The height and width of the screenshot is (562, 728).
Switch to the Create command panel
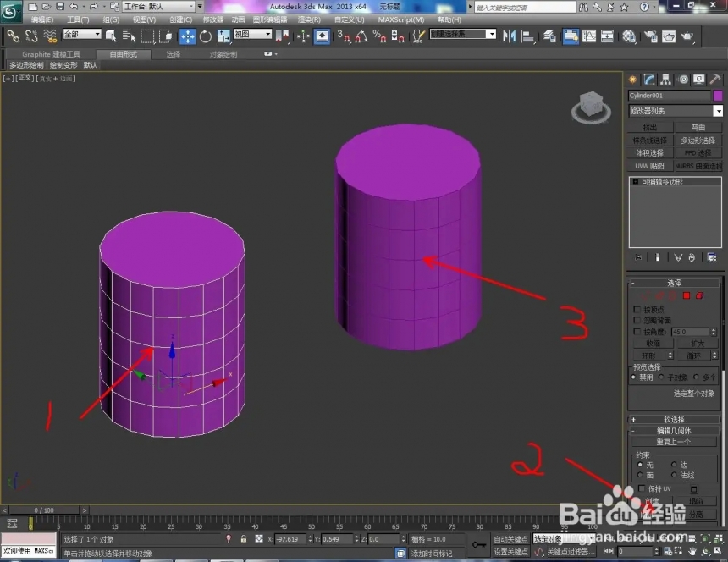pos(633,80)
